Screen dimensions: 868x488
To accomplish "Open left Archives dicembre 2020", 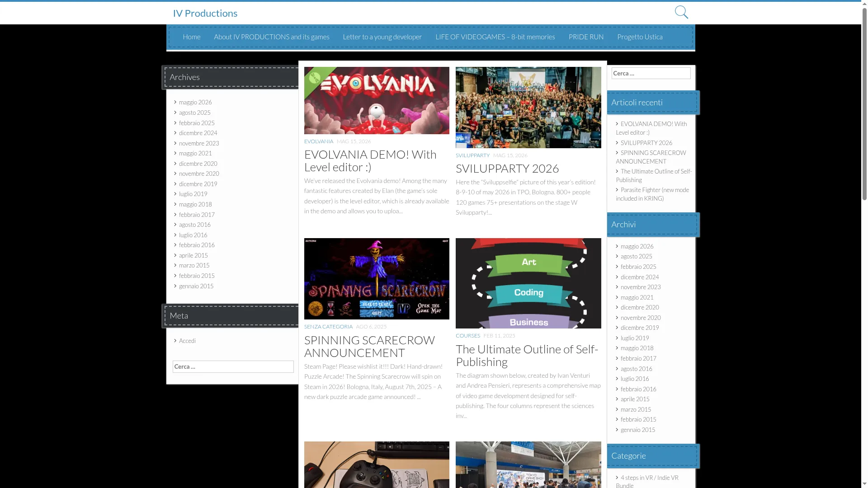I will (x=198, y=164).
